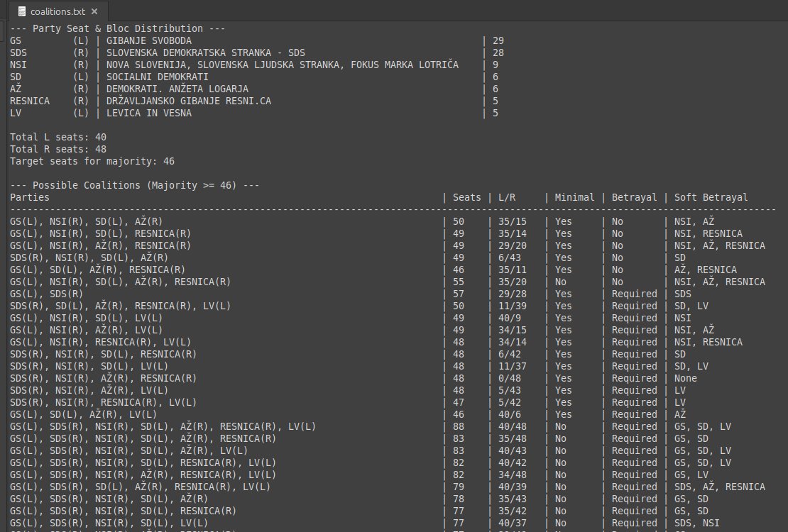Click seat count 5 on LEVICA IN VESNA row
The width and height of the screenshot is (788, 532).
pos(496,113)
